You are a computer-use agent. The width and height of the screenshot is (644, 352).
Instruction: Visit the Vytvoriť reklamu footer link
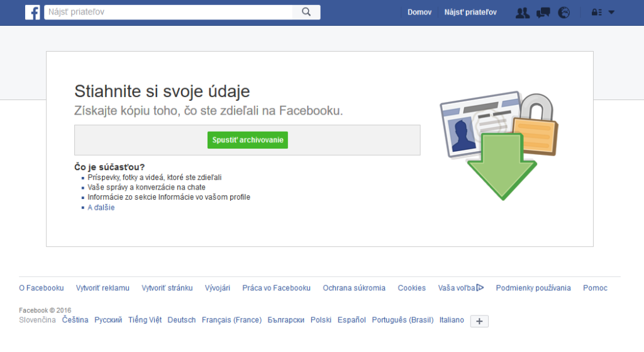[x=103, y=288]
